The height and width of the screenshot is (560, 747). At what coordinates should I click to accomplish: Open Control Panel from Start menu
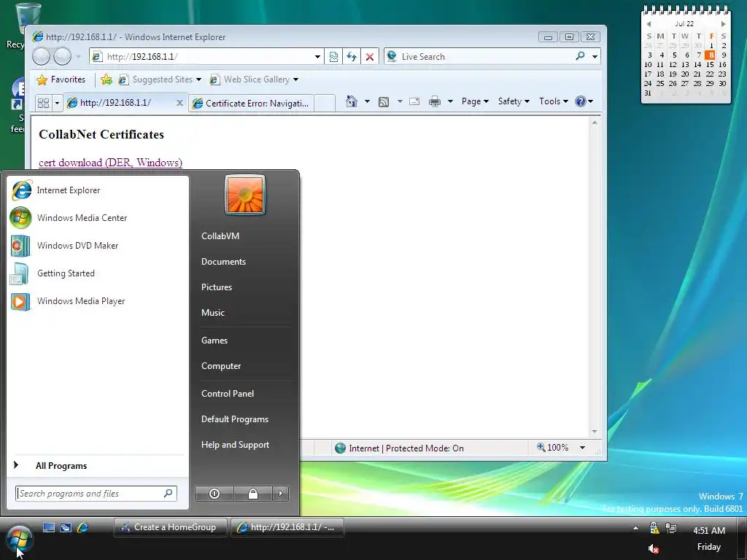tap(228, 394)
